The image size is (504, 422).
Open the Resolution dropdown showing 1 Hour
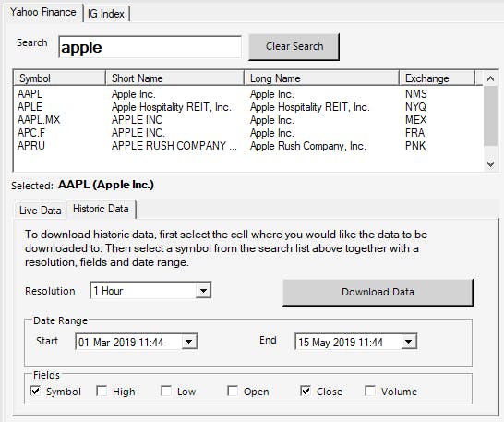[x=150, y=291]
